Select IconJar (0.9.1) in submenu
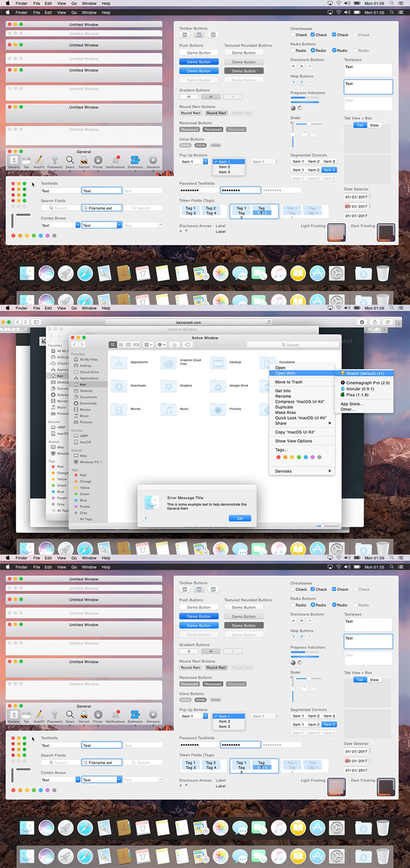410x868 pixels. pyautogui.click(x=364, y=389)
